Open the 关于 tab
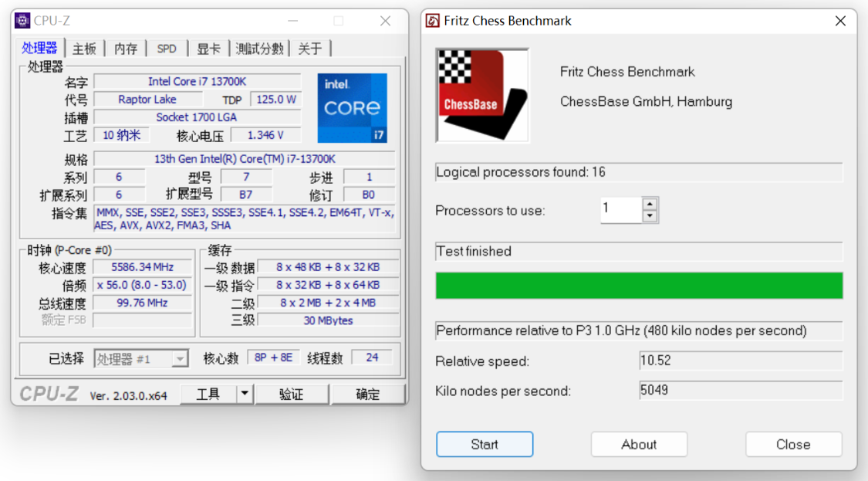Image resolution: width=868 pixels, height=481 pixels. 310,49
